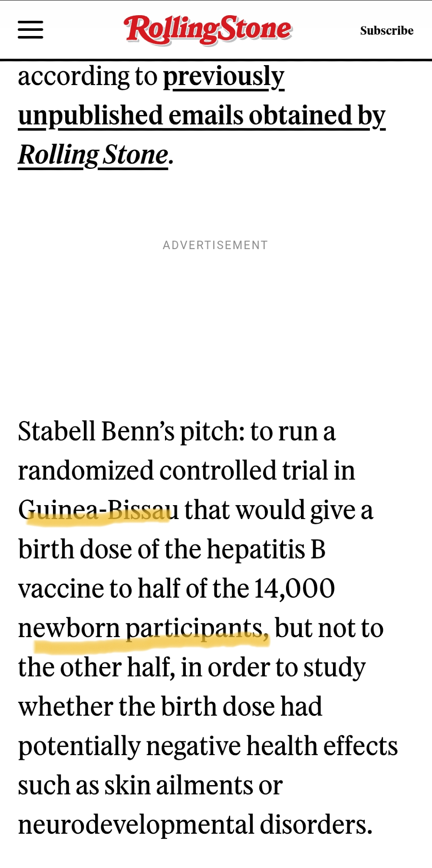This screenshot has width=432, height=868.
Task: Open the "previously" hyperlink text
Action: pyautogui.click(x=224, y=77)
